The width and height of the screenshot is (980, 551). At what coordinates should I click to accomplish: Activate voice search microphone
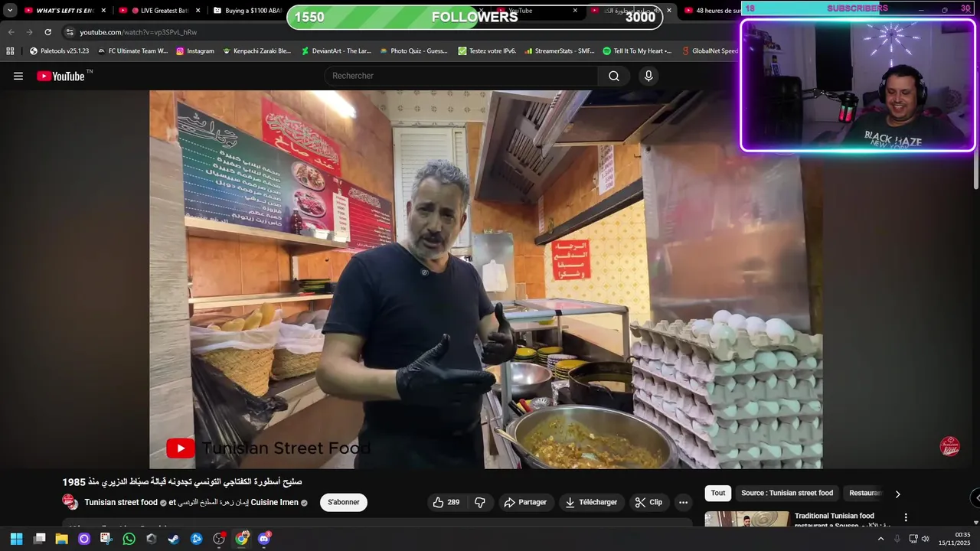648,76
